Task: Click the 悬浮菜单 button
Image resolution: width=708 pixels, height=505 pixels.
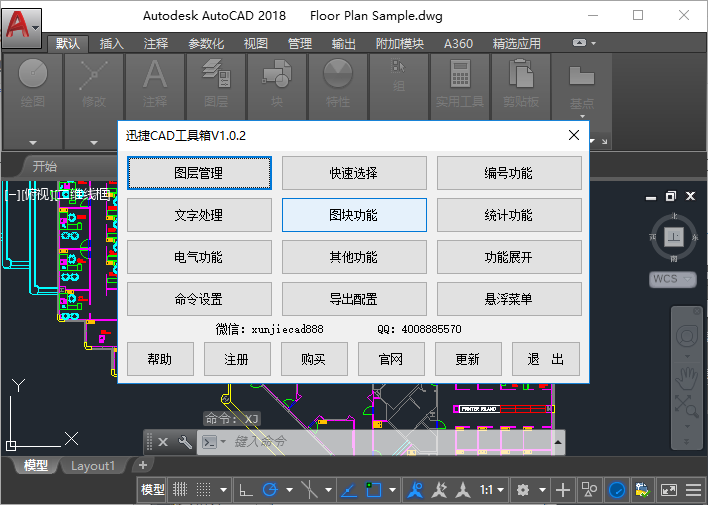Action: pos(509,299)
